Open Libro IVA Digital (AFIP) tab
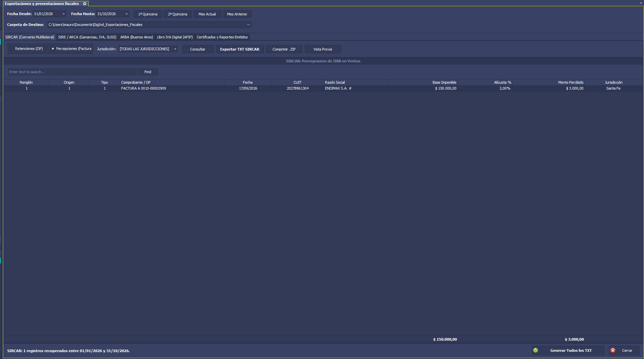This screenshot has width=644, height=359. 175,37
